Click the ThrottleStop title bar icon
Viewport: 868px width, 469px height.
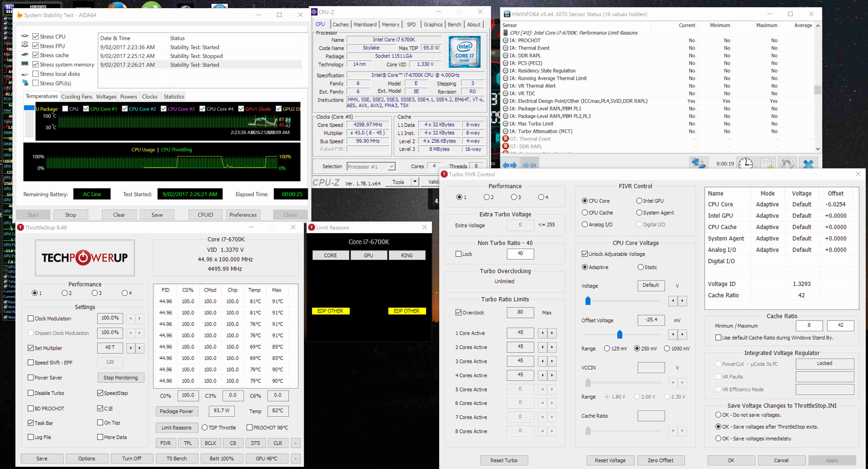21,228
